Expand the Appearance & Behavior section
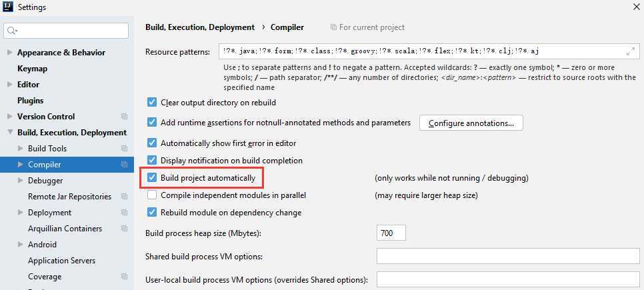 [x=9, y=53]
